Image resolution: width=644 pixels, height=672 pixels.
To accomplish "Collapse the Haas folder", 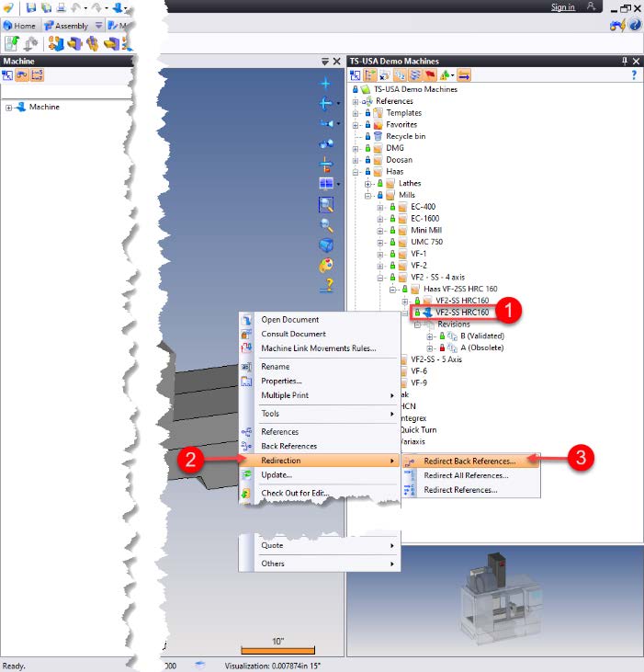I will tap(356, 172).
